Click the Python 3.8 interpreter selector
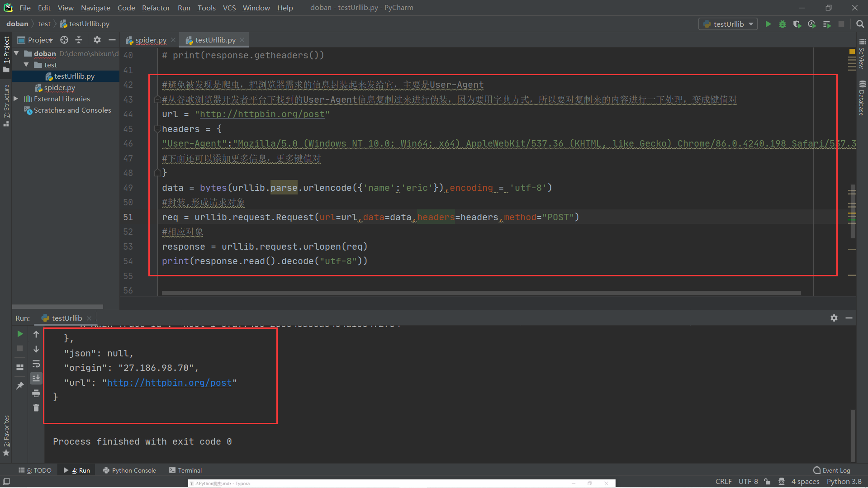The width and height of the screenshot is (868, 488). [844, 482]
